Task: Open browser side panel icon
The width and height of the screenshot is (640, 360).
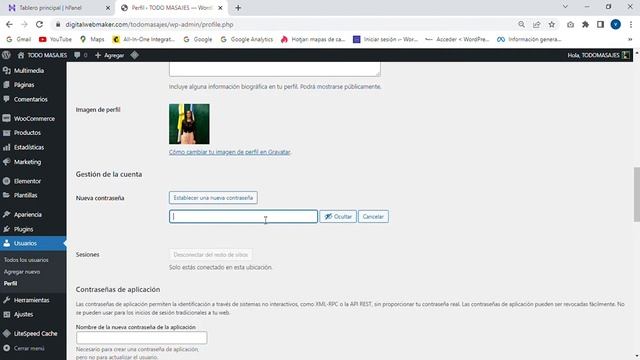Action: (600, 24)
